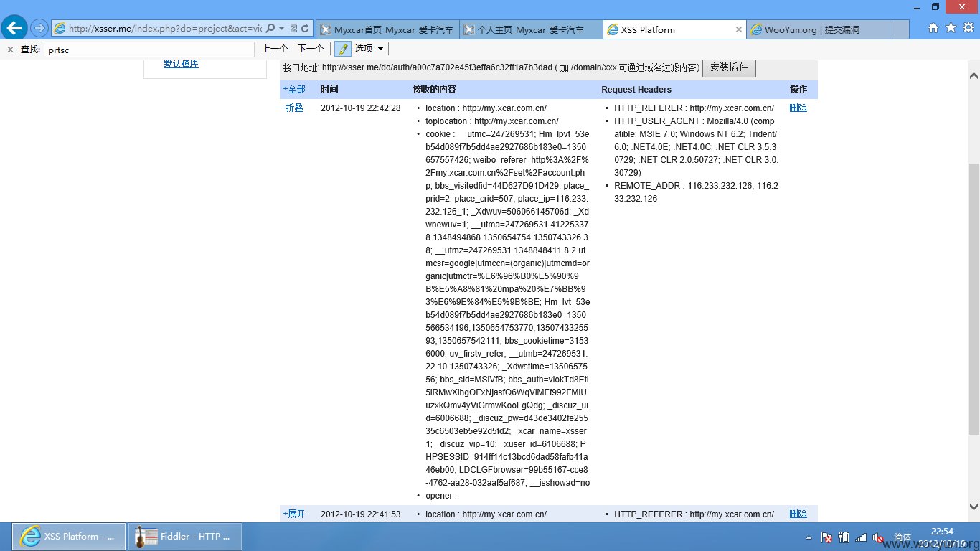Click the 安装插件 button
The image size is (980, 551).
[x=729, y=67]
